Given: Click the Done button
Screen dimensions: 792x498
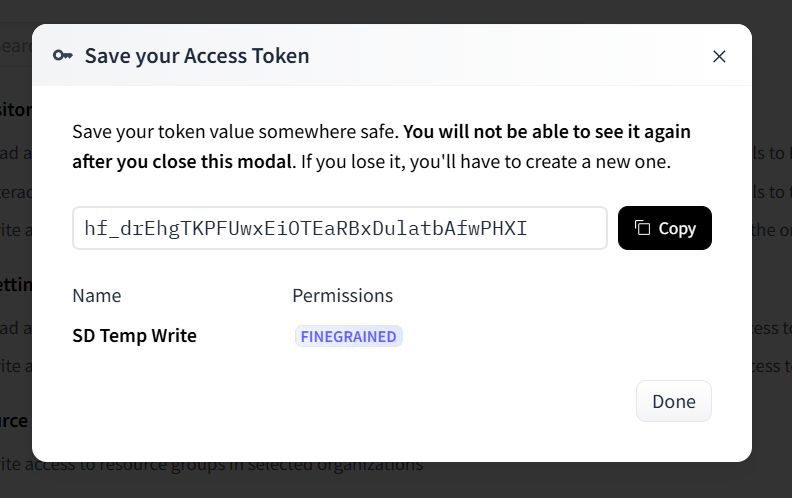Looking at the screenshot, I should (673, 401).
